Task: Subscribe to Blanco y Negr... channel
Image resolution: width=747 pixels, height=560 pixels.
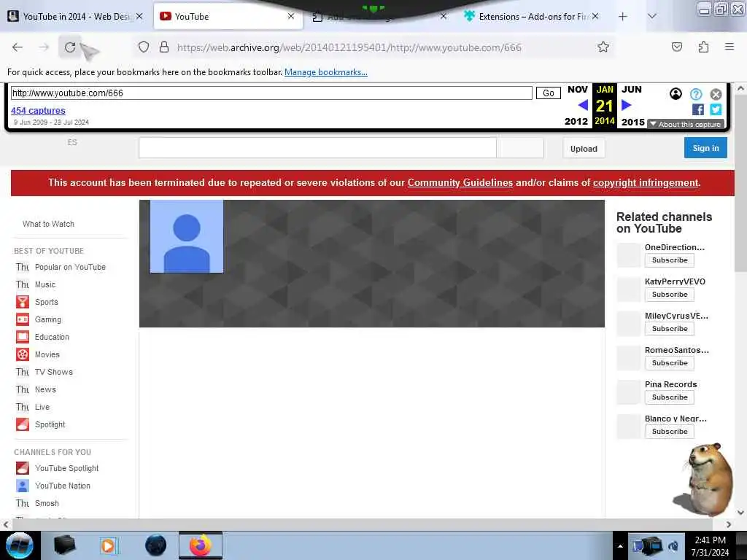Action: coord(670,432)
